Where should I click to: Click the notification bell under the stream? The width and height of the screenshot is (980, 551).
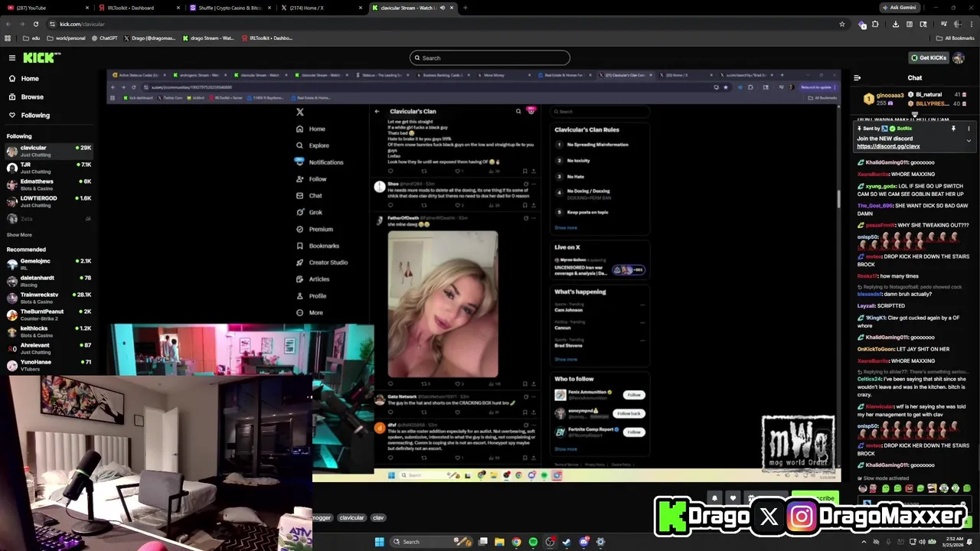click(x=714, y=497)
